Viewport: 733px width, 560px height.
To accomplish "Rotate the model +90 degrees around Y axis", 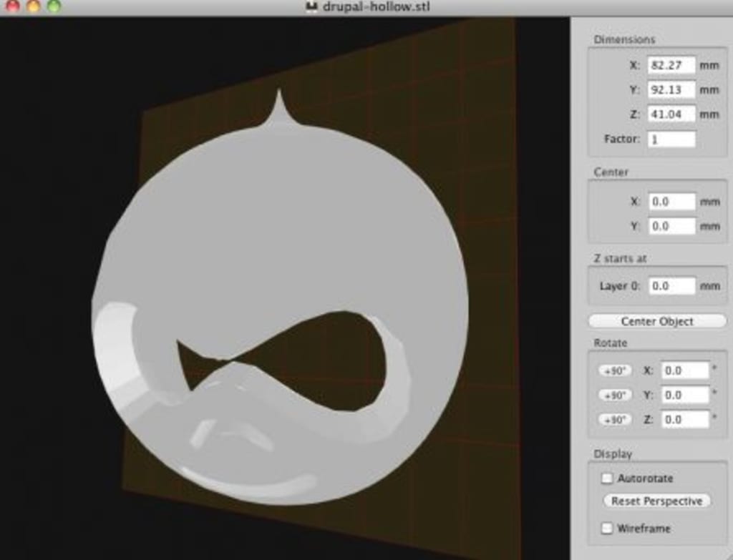I will 616,394.
